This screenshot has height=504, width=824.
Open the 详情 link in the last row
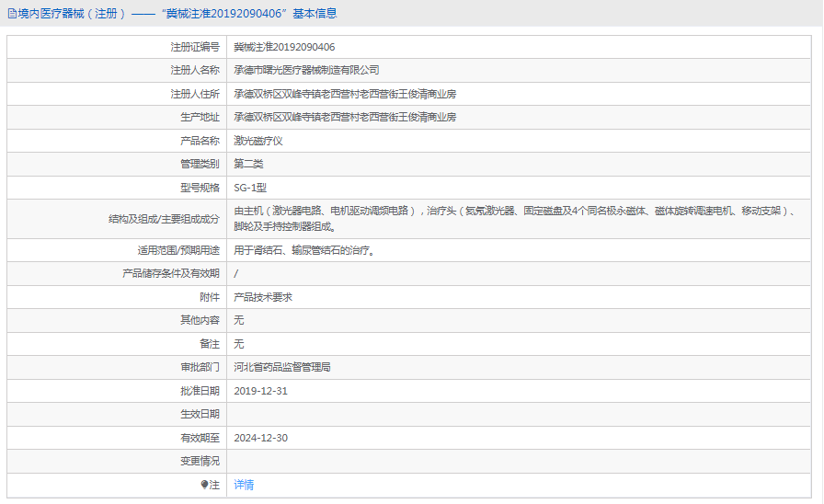tap(244, 485)
